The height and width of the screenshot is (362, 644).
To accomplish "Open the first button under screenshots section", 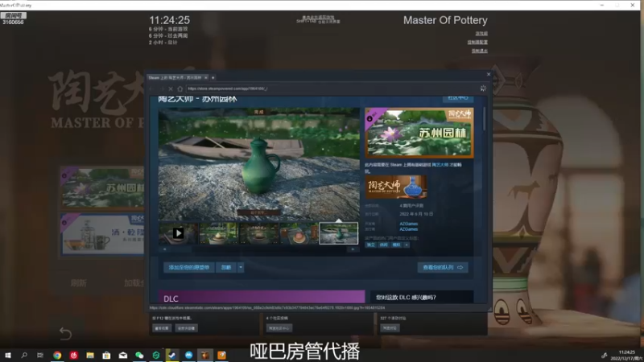I will 162,328.
